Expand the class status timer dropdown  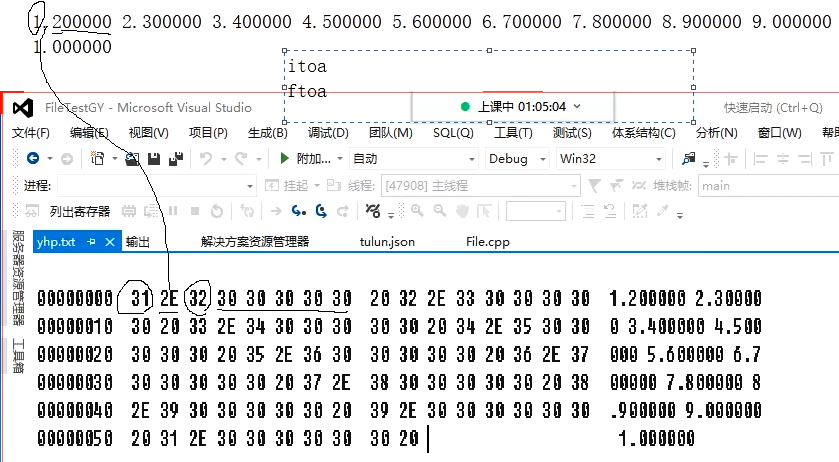click(x=577, y=106)
